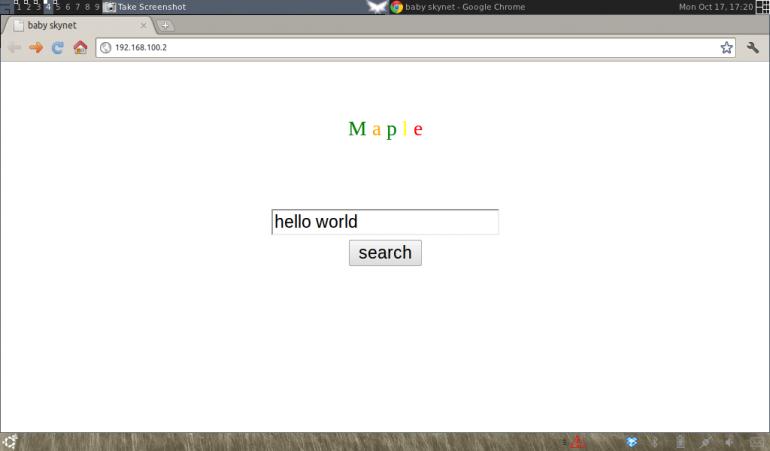Open the mail envelope tray icon
The height and width of the screenshot is (451, 770).
click(x=757, y=442)
